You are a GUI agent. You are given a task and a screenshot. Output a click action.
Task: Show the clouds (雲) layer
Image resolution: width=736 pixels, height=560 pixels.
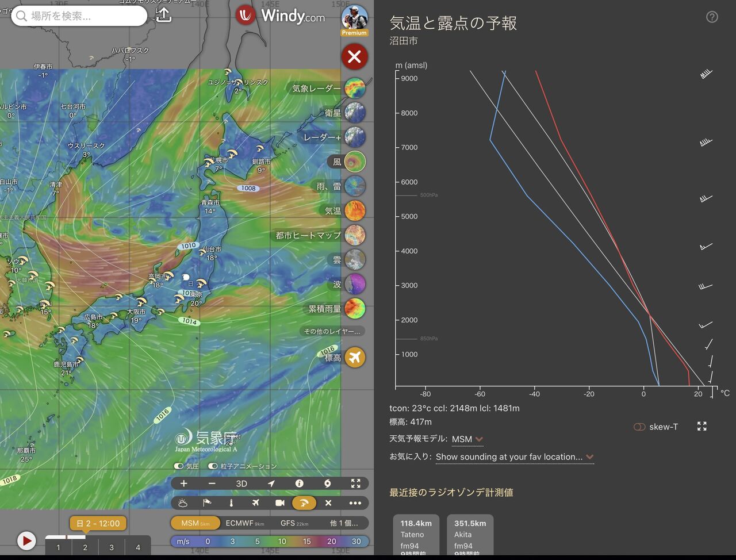355,259
